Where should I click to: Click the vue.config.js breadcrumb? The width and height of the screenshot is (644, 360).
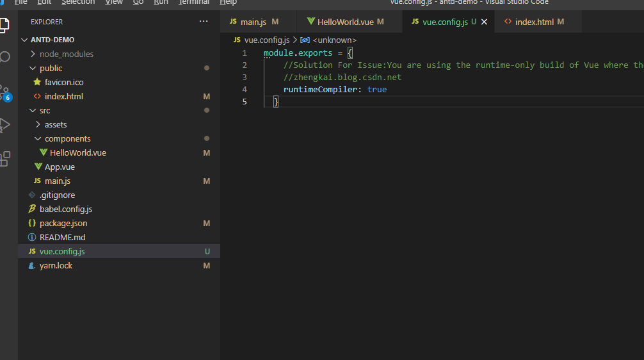(266, 40)
